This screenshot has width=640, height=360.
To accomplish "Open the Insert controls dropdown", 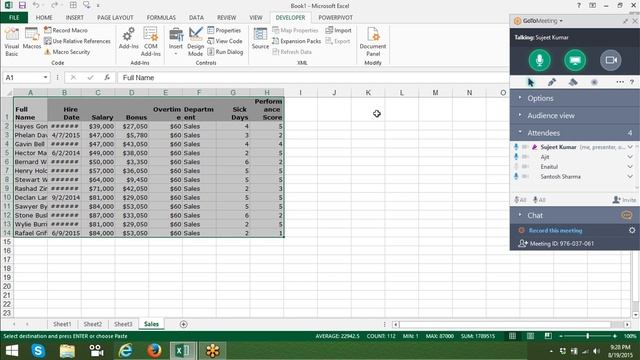I will coord(176,42).
